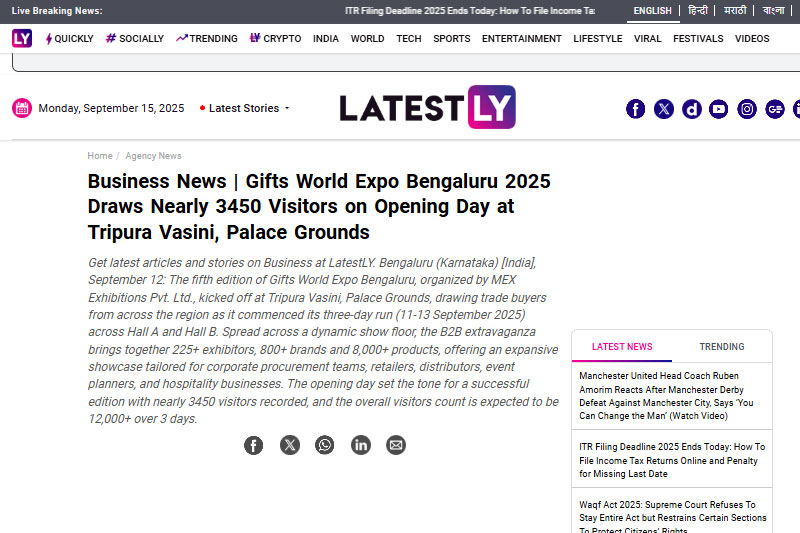Click the Google News icon in header
This screenshot has height=533, width=800.
click(775, 109)
